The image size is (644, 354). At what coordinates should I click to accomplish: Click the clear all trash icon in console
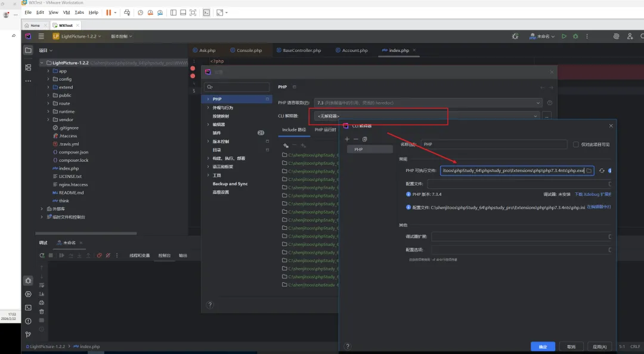coord(42,311)
